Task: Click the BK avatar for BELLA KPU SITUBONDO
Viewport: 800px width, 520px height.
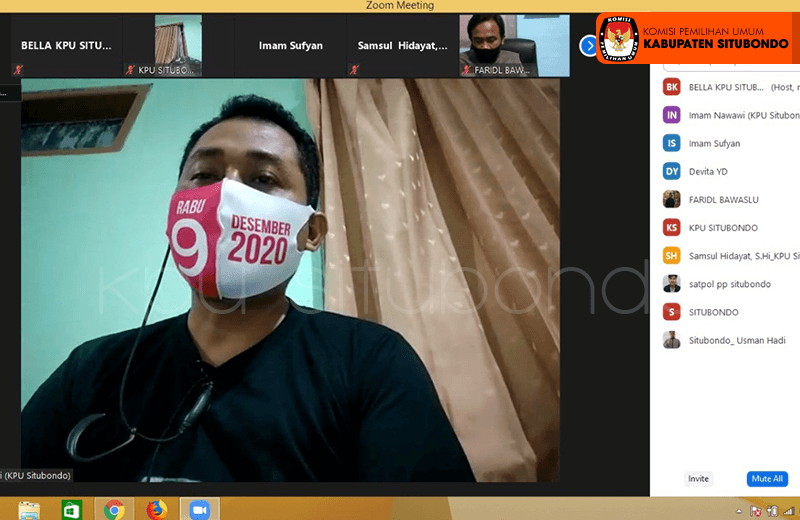Action: 672,87
